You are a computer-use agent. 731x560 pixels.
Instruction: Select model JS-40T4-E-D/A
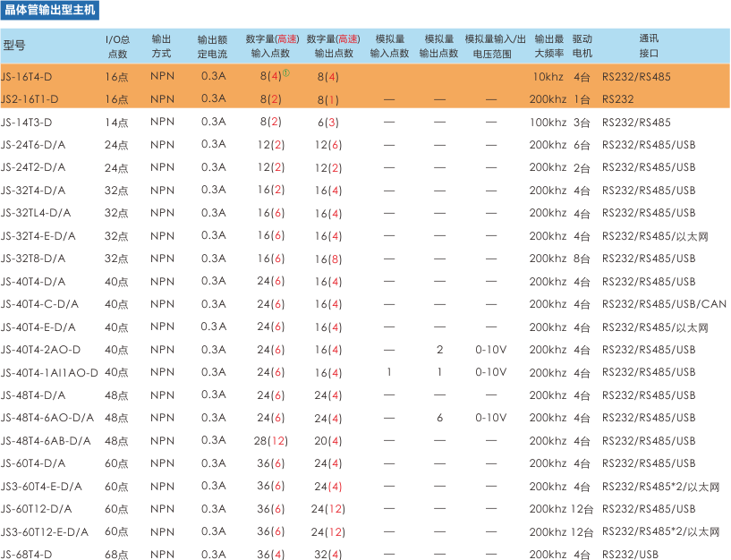(38, 327)
